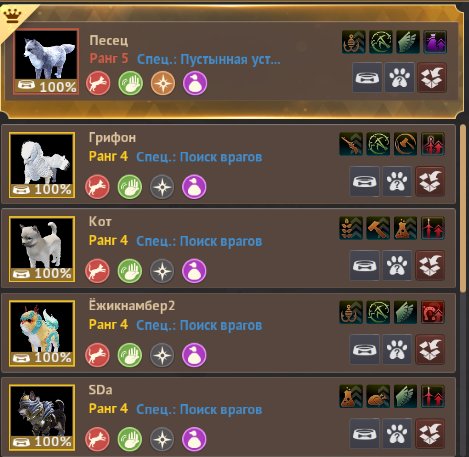Click the roast chicken skill icon of SDa
The image size is (469, 457).
tap(378, 397)
